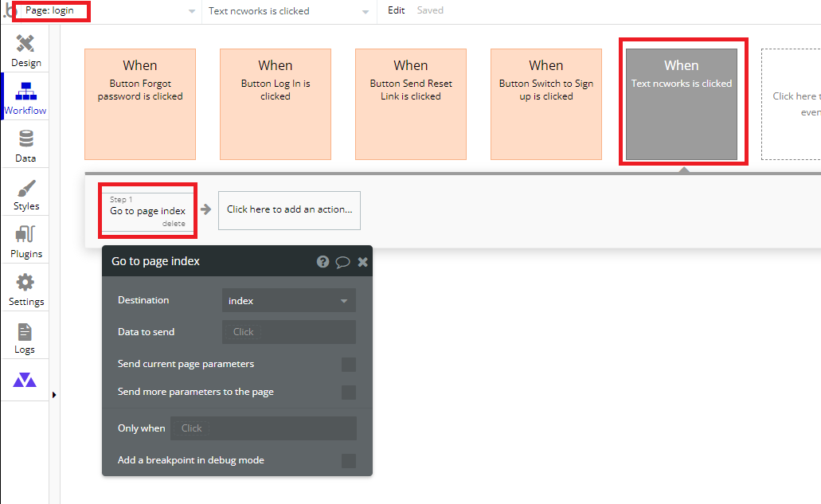
Task: Click the purple triangles icon in sidebar
Action: (25, 380)
